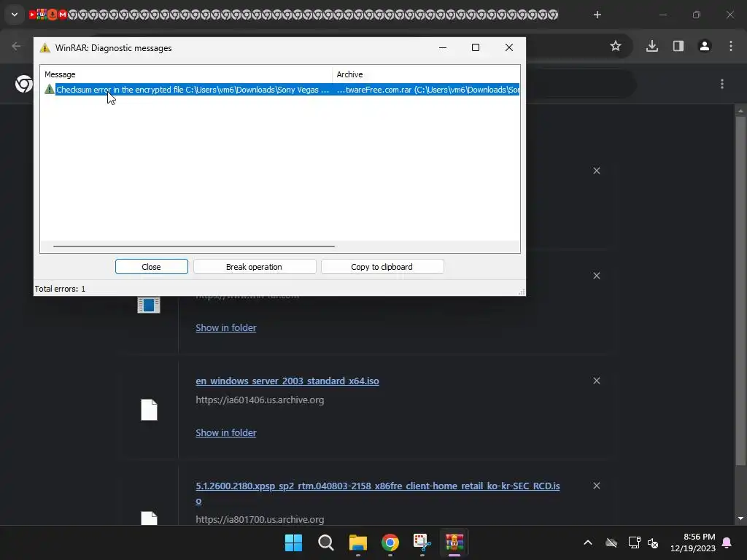Click the Archive column header

point(349,74)
